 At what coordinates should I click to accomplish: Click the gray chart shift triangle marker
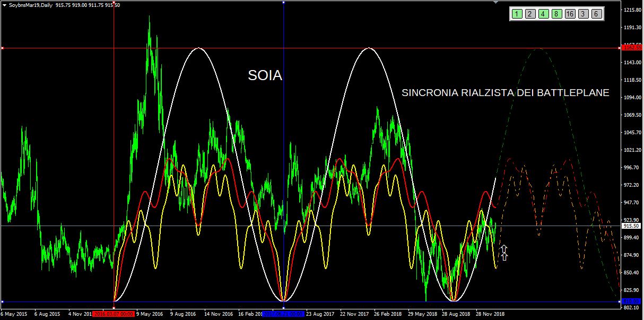click(x=496, y=3)
